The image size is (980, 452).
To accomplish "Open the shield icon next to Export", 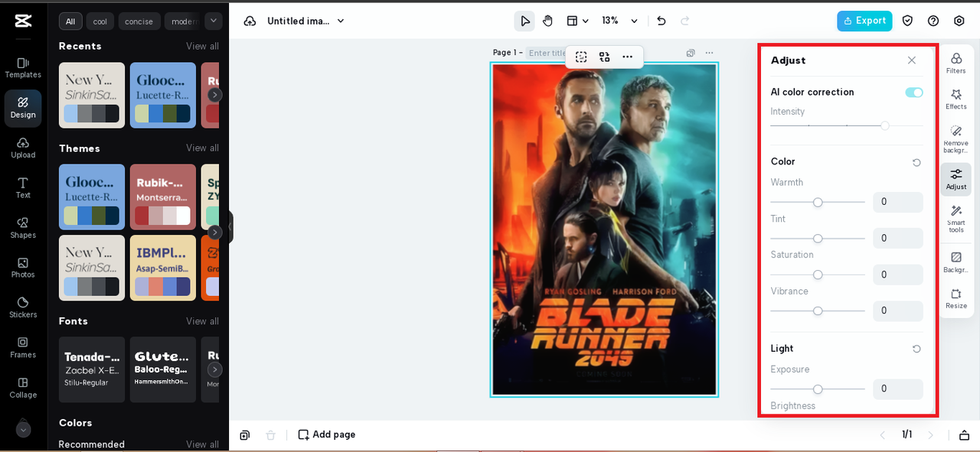I will coord(907,21).
